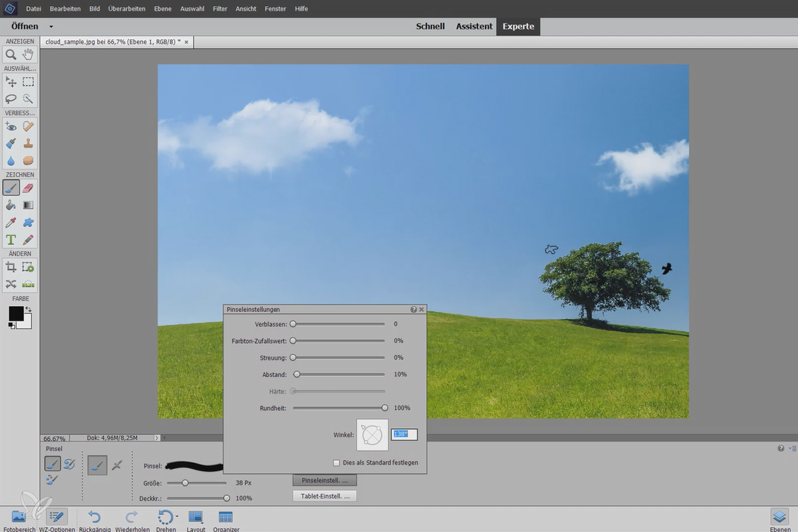
Task: Switch to the Schnell mode tab
Action: (430, 27)
